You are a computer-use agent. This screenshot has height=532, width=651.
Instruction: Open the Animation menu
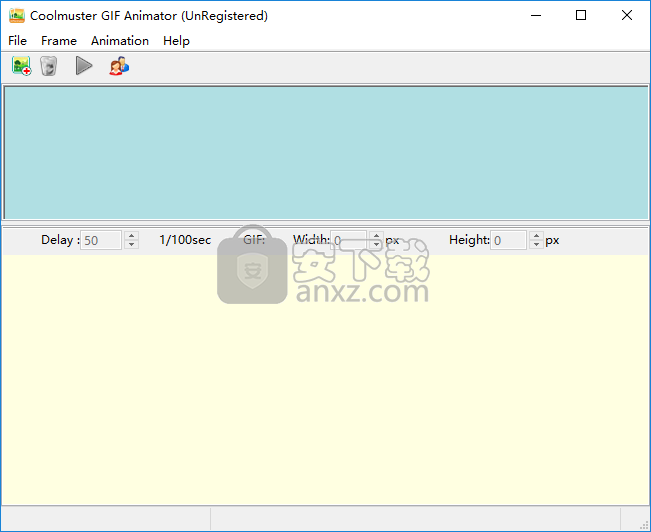tap(120, 41)
